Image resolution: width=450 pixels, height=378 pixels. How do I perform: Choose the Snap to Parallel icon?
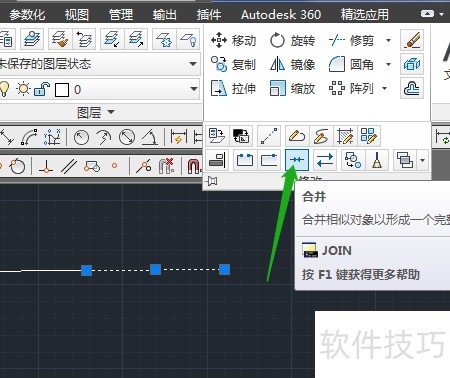point(69,166)
